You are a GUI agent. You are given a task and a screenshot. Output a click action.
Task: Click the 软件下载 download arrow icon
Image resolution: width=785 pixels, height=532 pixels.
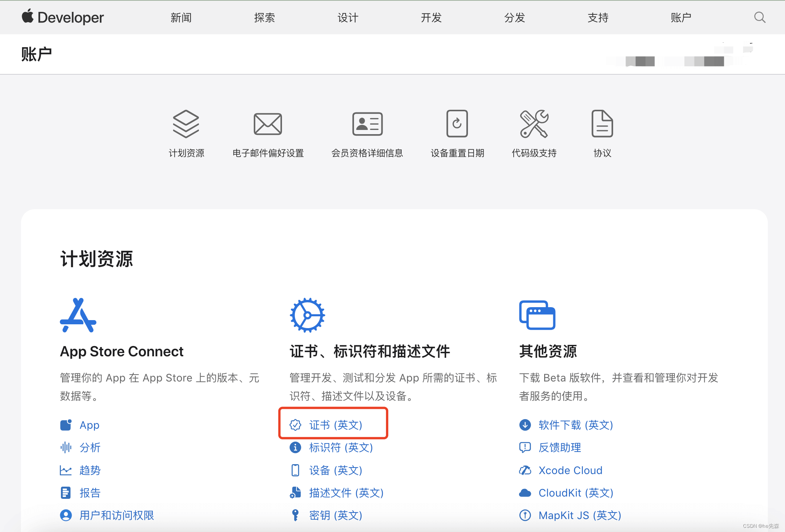(x=525, y=425)
